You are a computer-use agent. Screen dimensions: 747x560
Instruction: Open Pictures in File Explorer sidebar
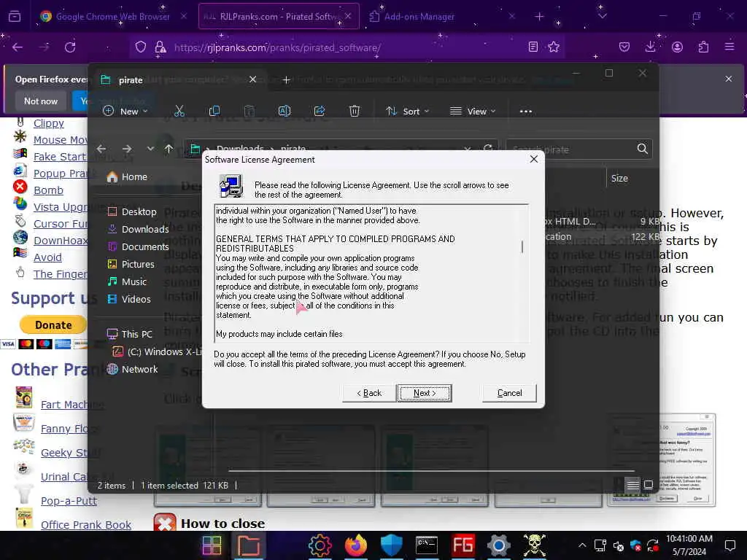131,264
